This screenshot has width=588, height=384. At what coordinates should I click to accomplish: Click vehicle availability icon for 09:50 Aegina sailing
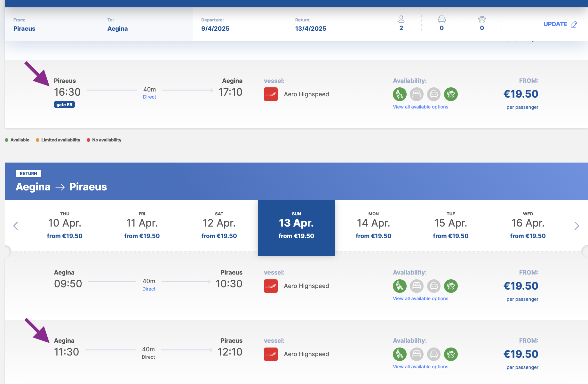tap(434, 286)
